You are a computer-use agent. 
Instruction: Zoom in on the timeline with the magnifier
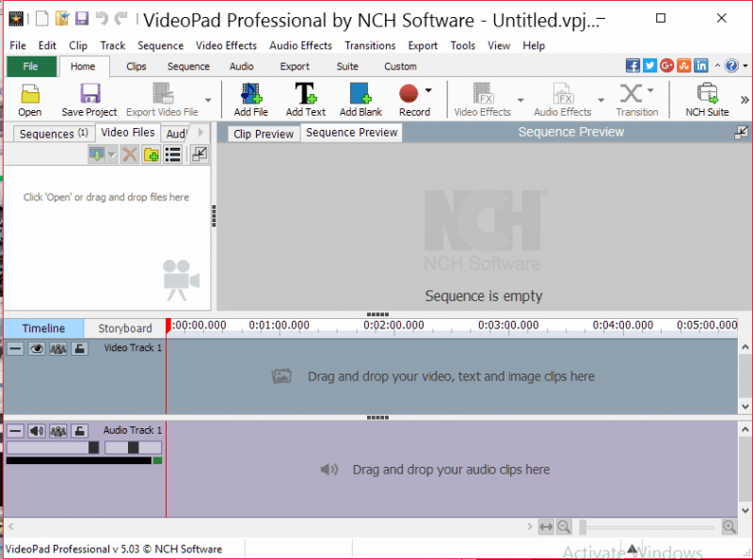coord(729,527)
